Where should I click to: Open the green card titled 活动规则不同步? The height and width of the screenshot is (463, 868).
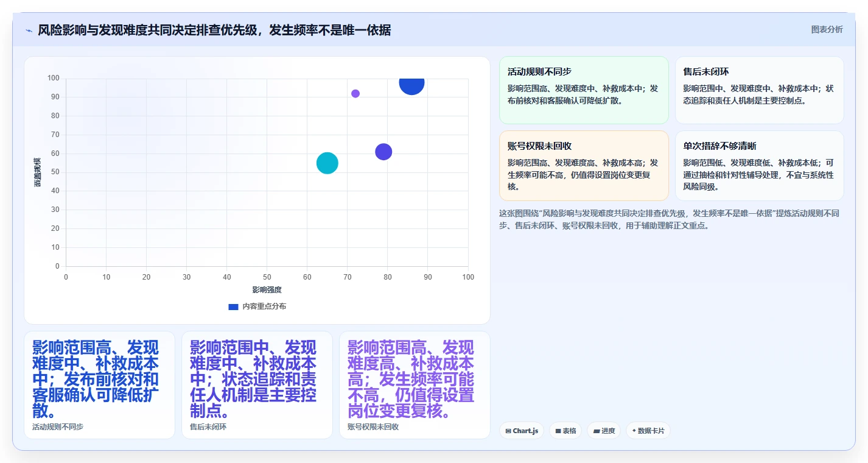(x=584, y=90)
